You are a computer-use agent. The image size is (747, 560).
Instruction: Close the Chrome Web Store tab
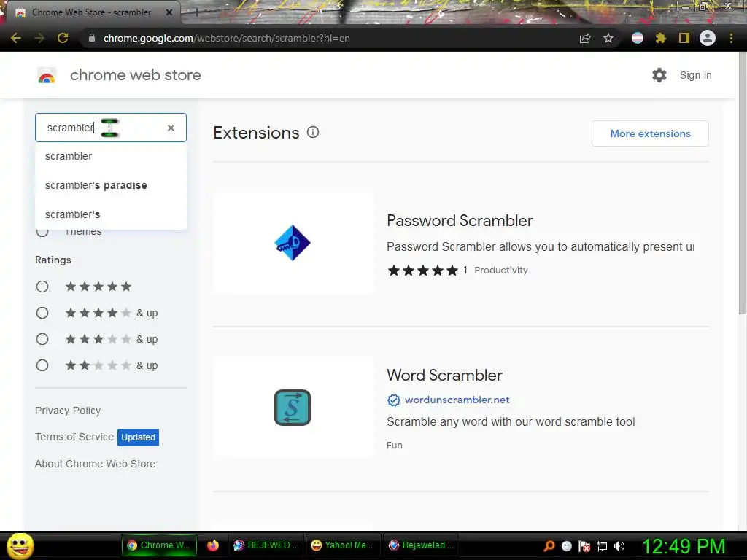[169, 12]
